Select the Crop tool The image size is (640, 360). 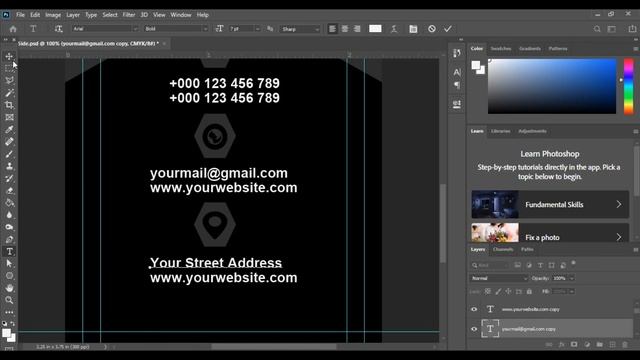pyautogui.click(x=9, y=105)
